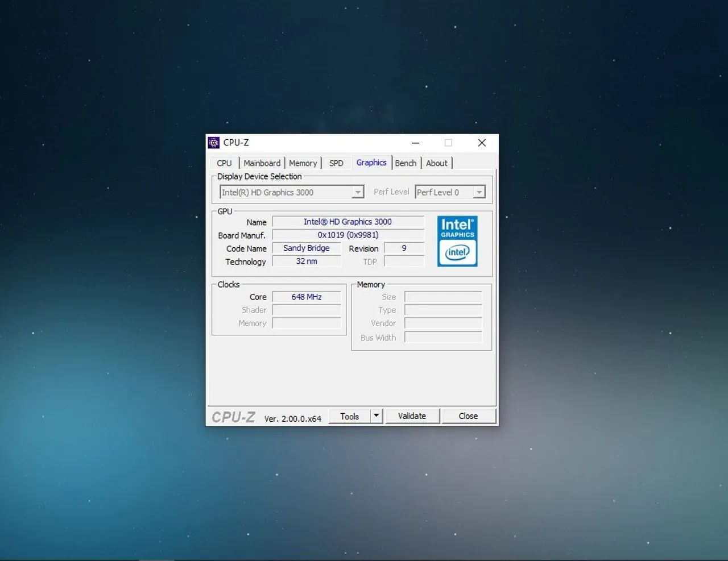Show the About tab
The width and height of the screenshot is (728, 561).
tap(437, 163)
